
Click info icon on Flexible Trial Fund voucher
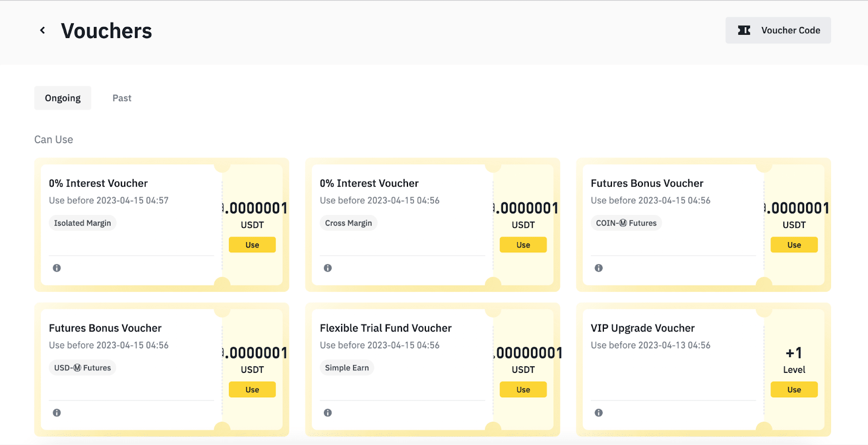pos(328,413)
